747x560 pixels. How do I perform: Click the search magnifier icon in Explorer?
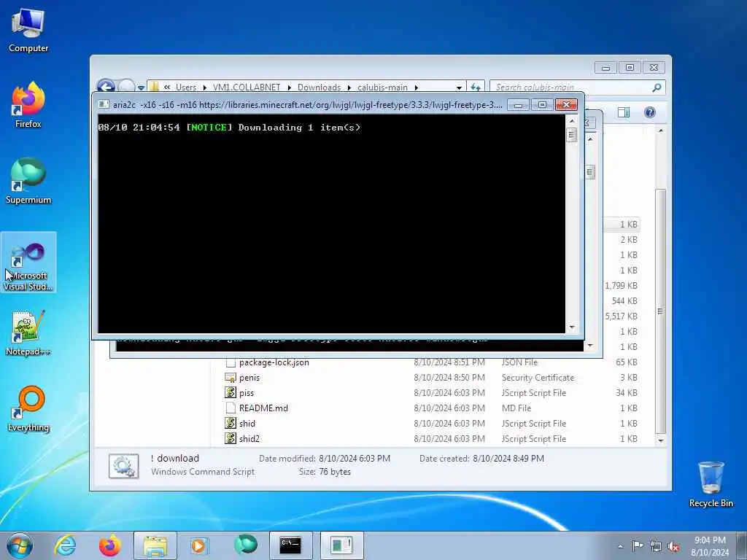(x=657, y=87)
